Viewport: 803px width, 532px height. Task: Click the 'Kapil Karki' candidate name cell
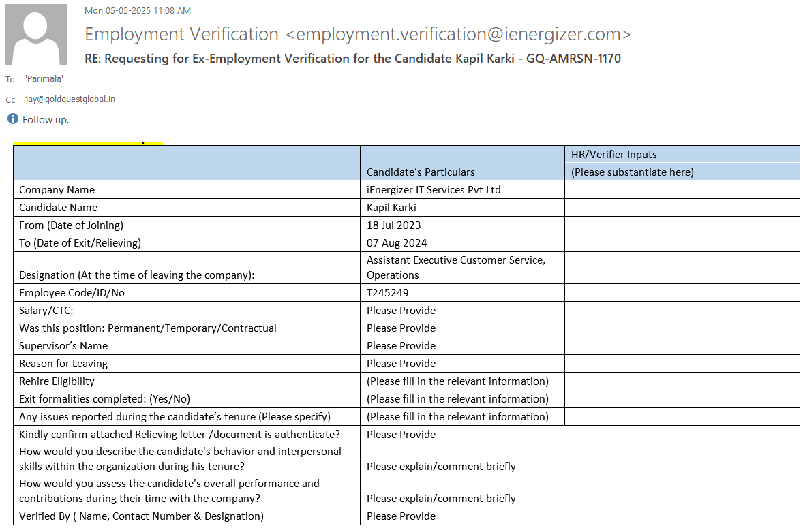[x=391, y=208]
